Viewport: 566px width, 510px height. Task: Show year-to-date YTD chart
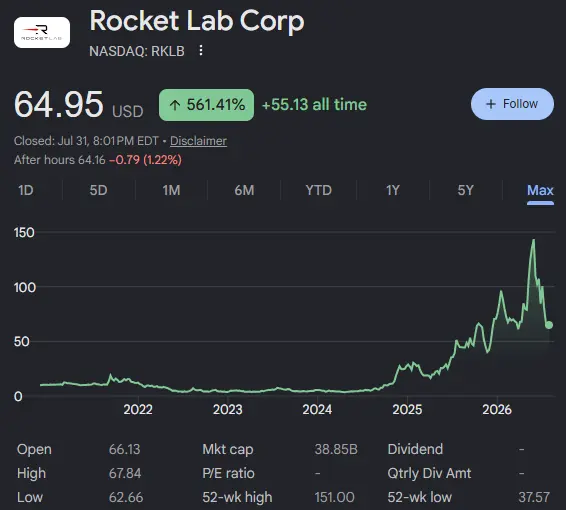tap(318, 190)
